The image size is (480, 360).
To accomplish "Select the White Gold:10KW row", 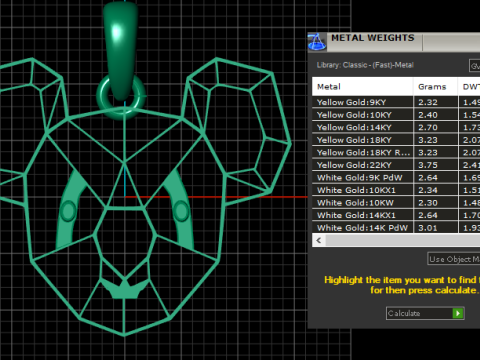I will tap(396, 203).
